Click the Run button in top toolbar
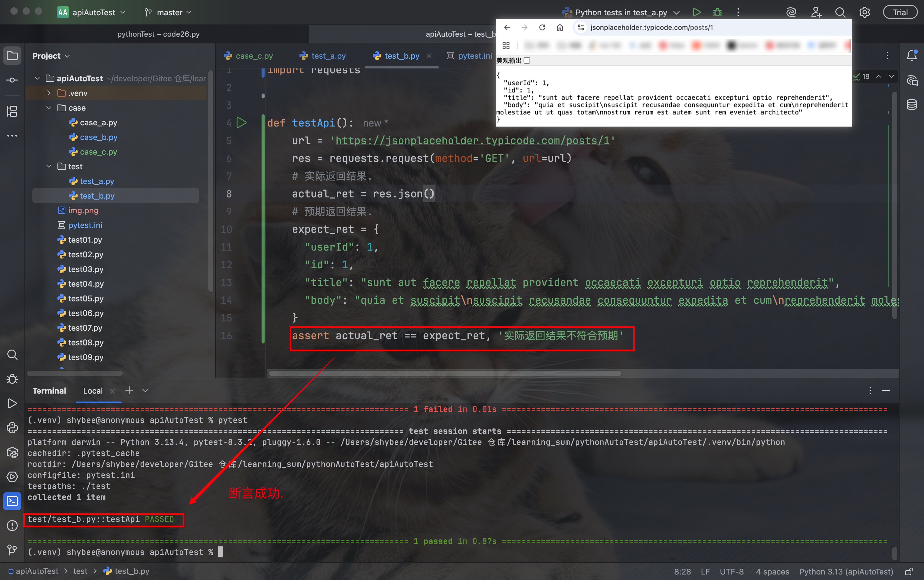This screenshot has height=580, width=924. pos(697,12)
